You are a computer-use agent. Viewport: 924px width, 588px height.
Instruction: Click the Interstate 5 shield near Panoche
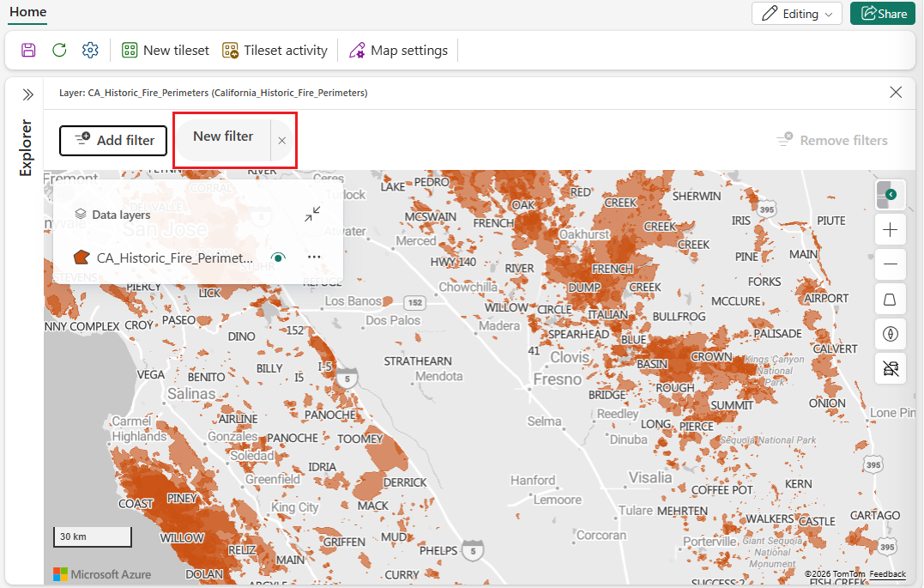click(x=347, y=379)
